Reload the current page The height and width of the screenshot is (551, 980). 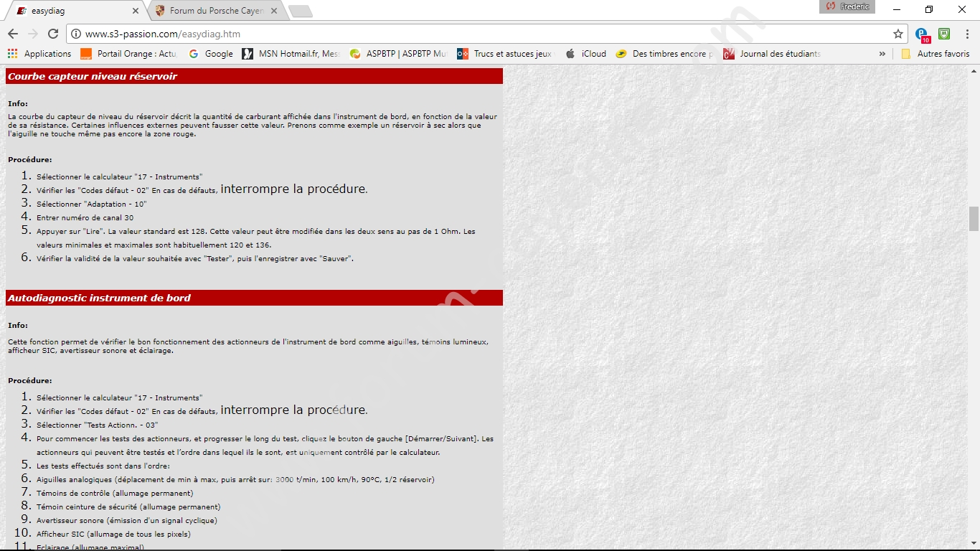tap(52, 34)
